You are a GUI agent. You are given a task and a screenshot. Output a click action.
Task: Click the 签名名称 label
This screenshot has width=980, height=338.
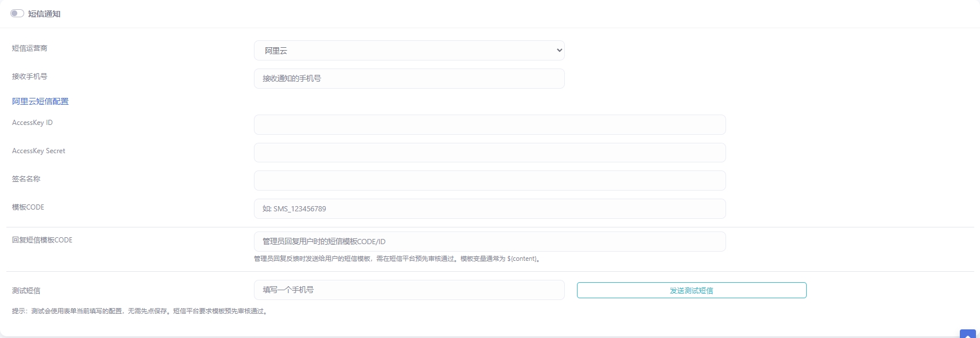click(26, 179)
